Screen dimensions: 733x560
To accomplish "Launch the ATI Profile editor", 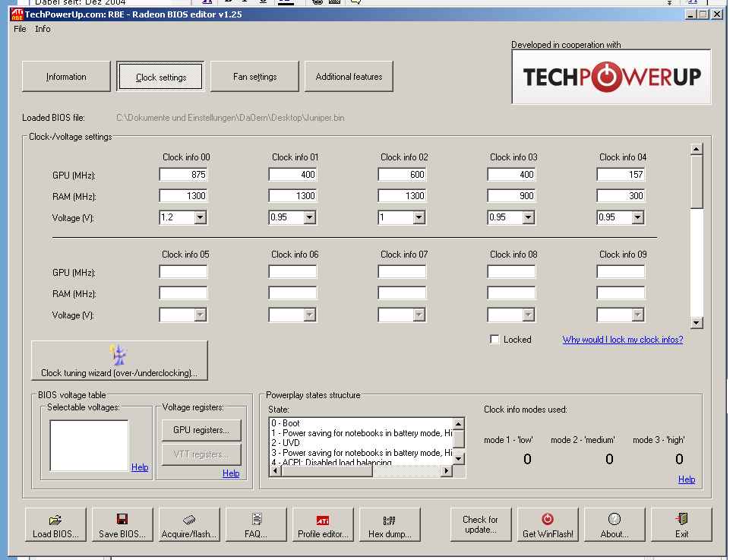I will click(323, 524).
